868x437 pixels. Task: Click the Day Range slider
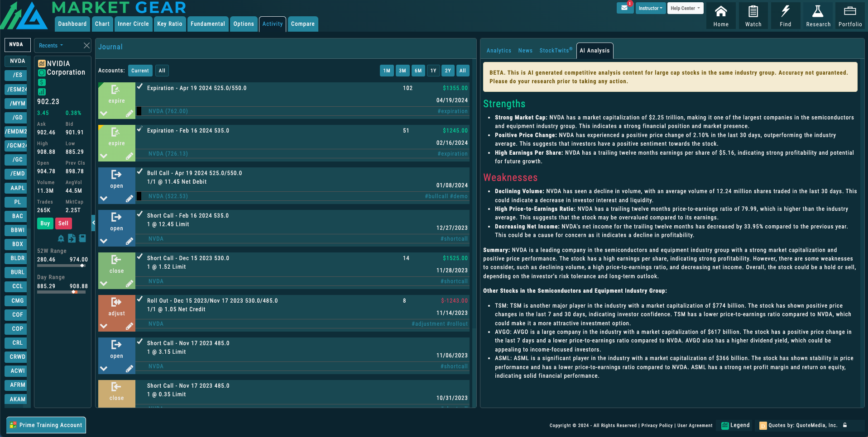62,292
